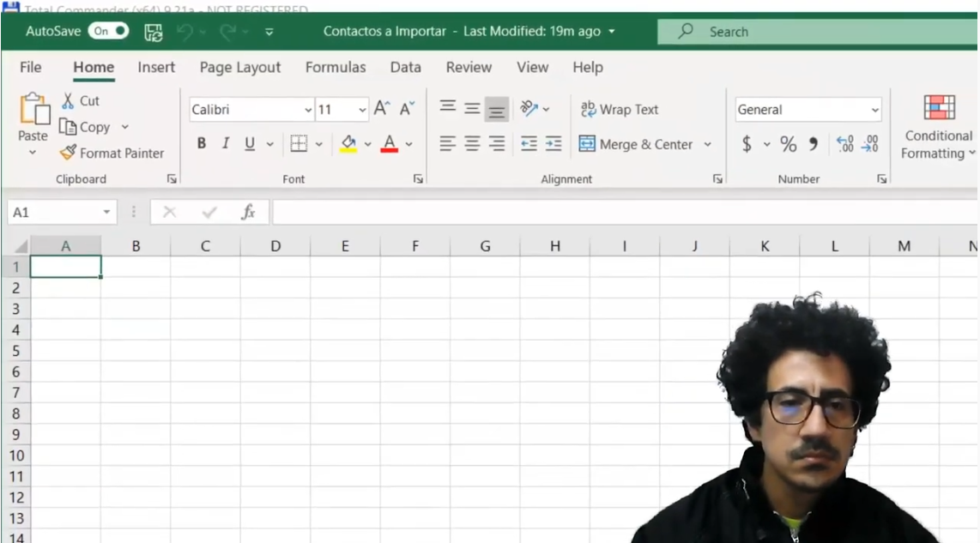Click the Merge & Center button

coord(636,144)
